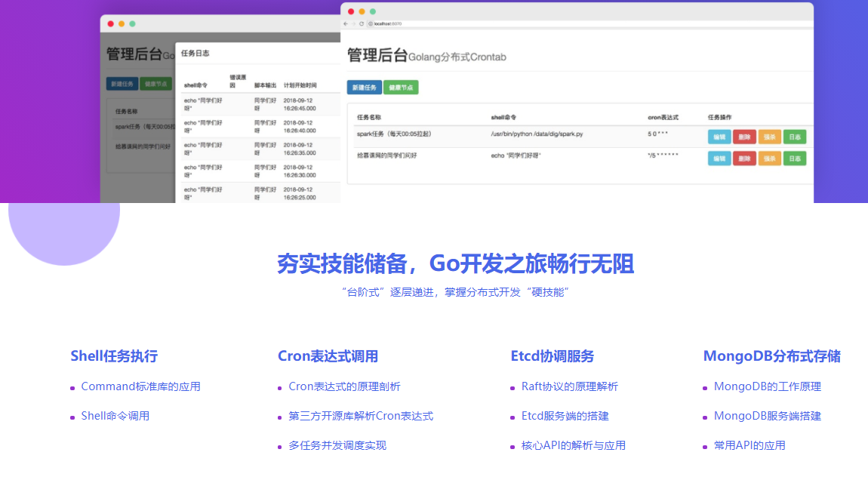Select the log entry at 16:26:45.000
Viewport: 868px width, 477px height.
click(257, 104)
